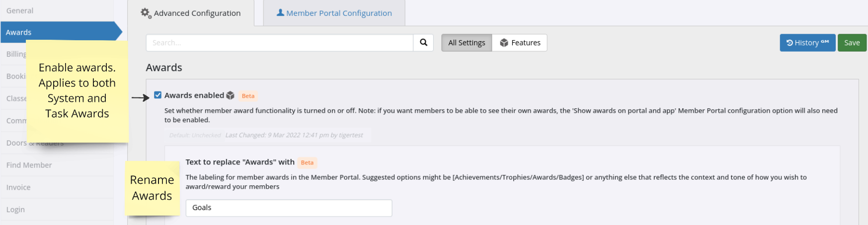Show only Features settings
Viewport: 868px width, 225px height.
coord(520,43)
